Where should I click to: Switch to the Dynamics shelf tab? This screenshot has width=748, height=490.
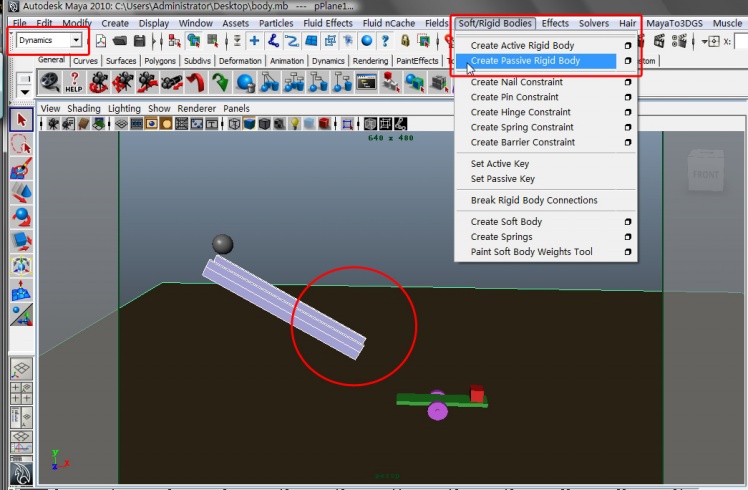[328, 61]
